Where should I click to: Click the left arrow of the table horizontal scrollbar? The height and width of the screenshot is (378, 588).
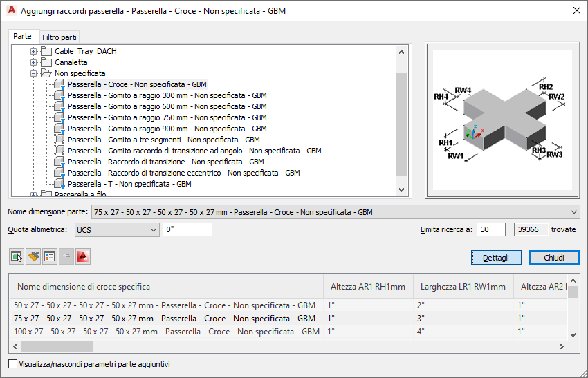point(15,346)
